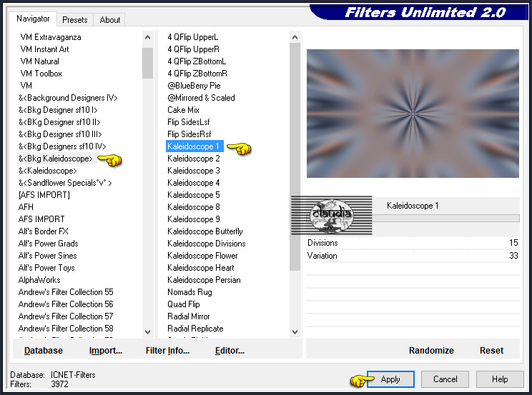The image size is (532, 395).
Task: Select AlphaWorks category
Action: click(x=39, y=280)
